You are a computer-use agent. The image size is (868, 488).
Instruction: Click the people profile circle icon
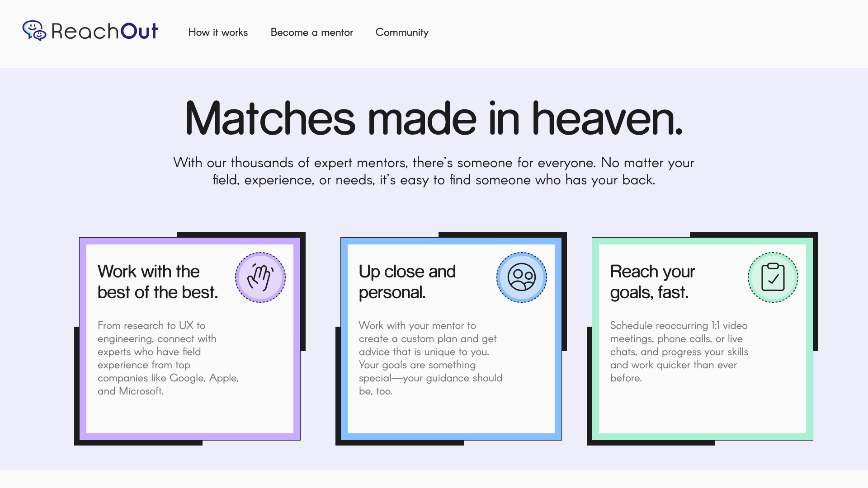(521, 277)
